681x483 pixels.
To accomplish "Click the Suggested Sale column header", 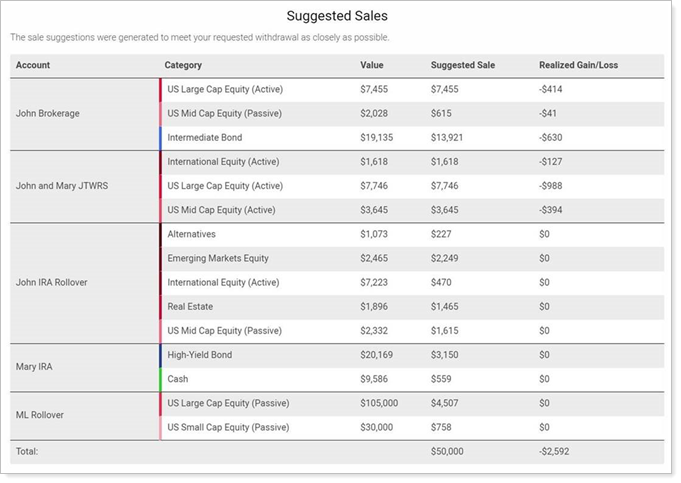I will pos(462,66).
